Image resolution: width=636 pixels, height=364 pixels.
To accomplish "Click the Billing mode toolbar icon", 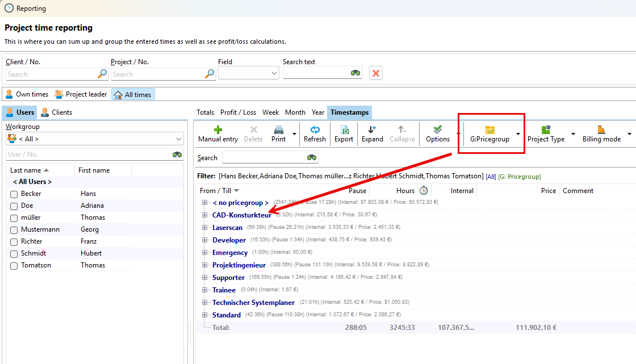I will 601,130.
